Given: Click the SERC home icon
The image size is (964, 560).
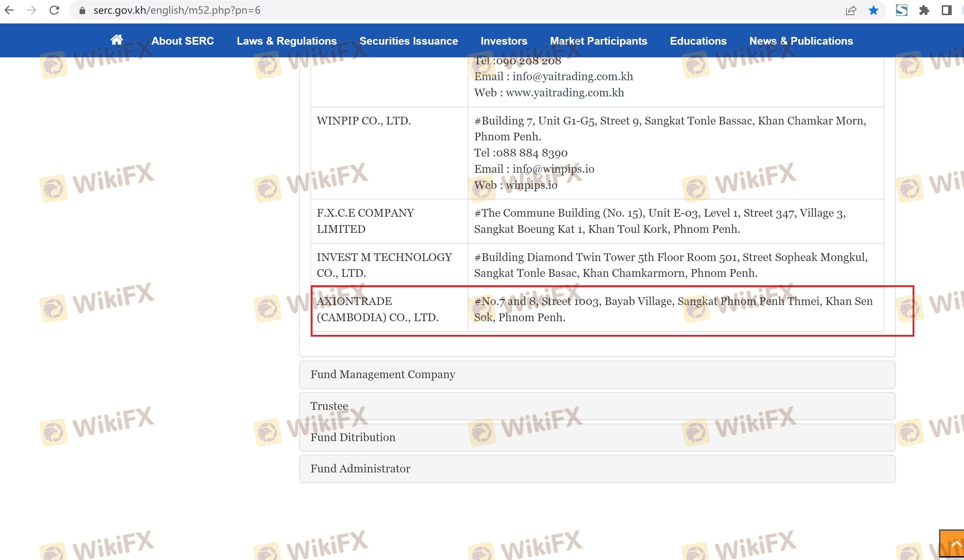Looking at the screenshot, I should pos(117,40).
